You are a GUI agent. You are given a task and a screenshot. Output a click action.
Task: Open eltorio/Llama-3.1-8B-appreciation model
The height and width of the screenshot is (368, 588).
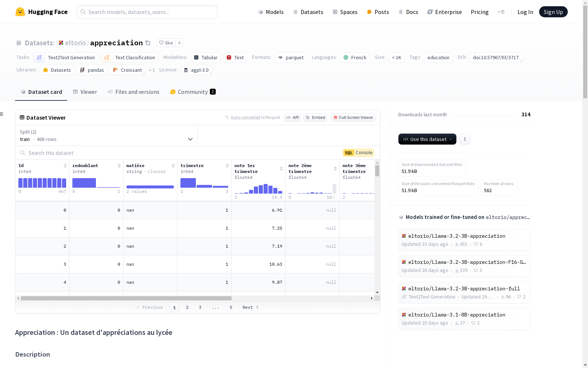pos(464,319)
